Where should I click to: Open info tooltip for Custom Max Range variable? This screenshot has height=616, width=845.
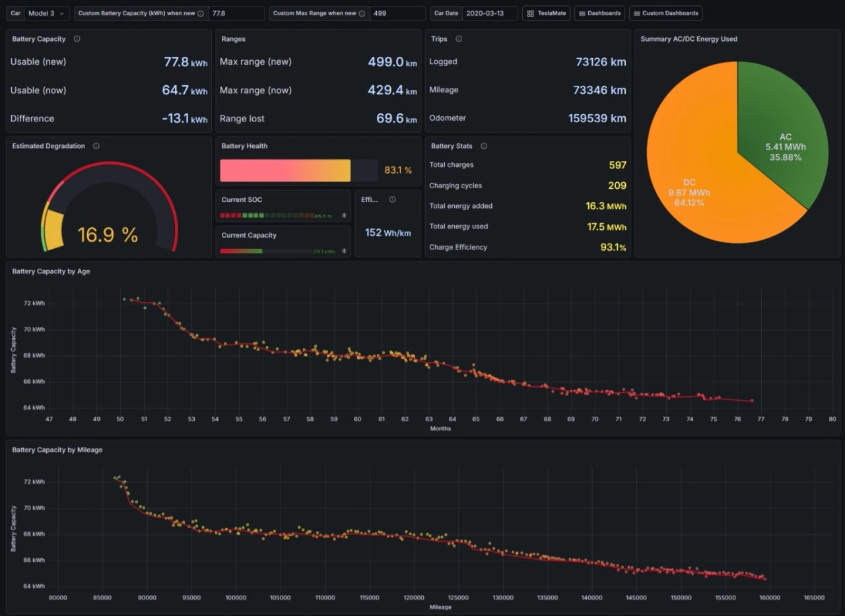click(x=362, y=13)
